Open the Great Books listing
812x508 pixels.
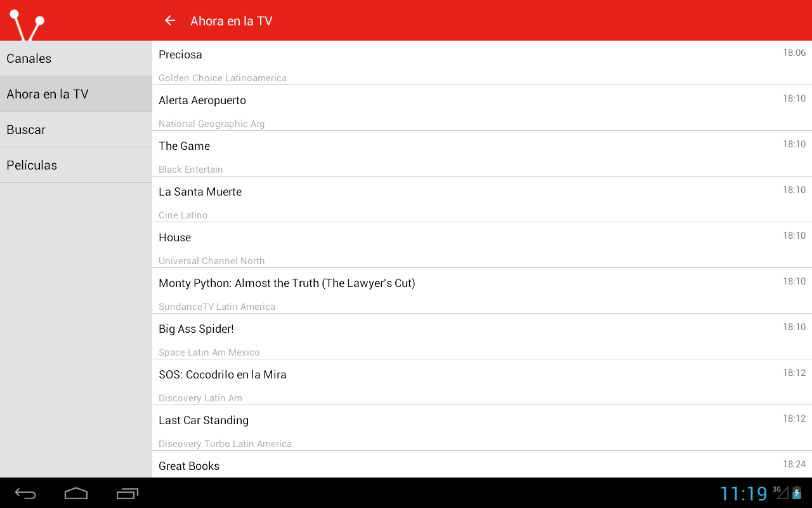point(482,464)
